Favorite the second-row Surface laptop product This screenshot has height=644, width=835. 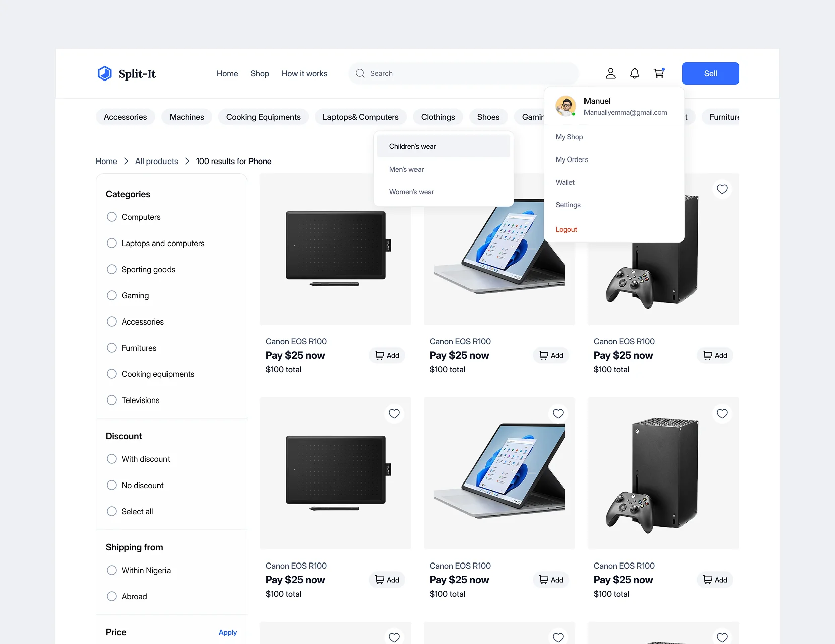coord(558,414)
